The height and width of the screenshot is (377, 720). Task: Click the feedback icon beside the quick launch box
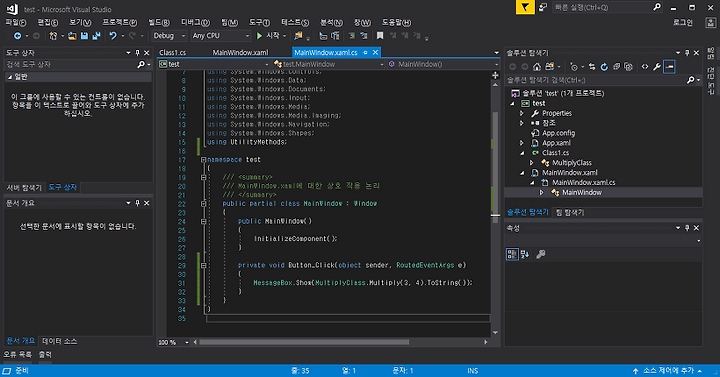pos(543,7)
